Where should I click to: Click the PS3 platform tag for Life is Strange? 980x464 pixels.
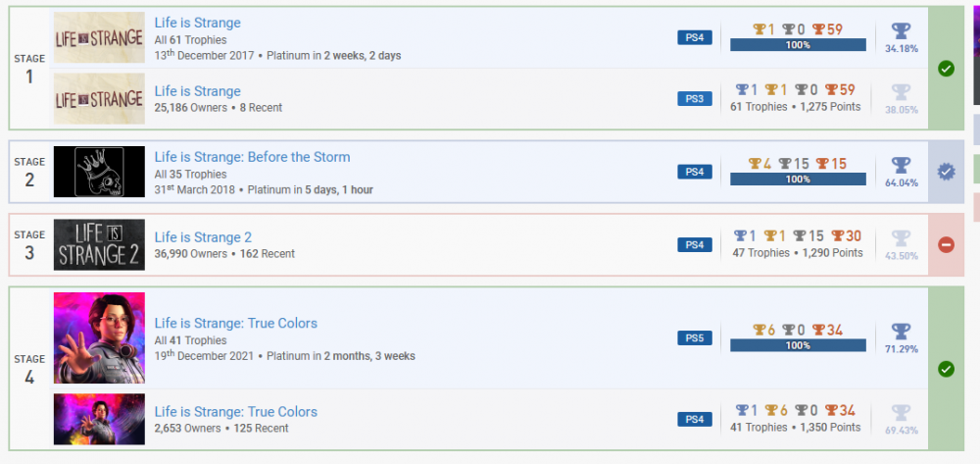click(x=695, y=98)
